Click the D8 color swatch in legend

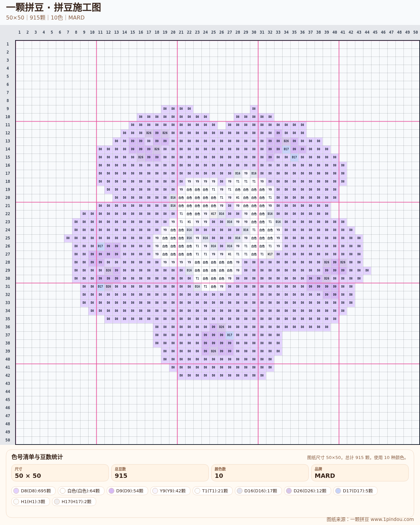click(x=16, y=491)
